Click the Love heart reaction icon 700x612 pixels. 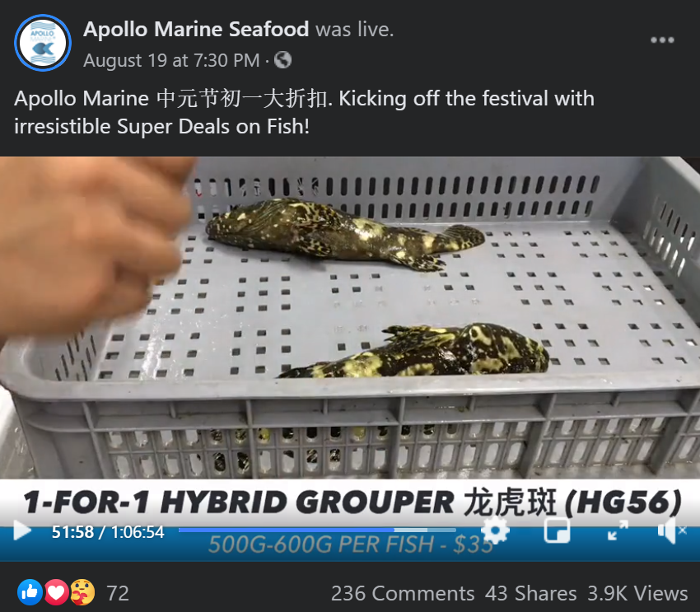(56, 592)
